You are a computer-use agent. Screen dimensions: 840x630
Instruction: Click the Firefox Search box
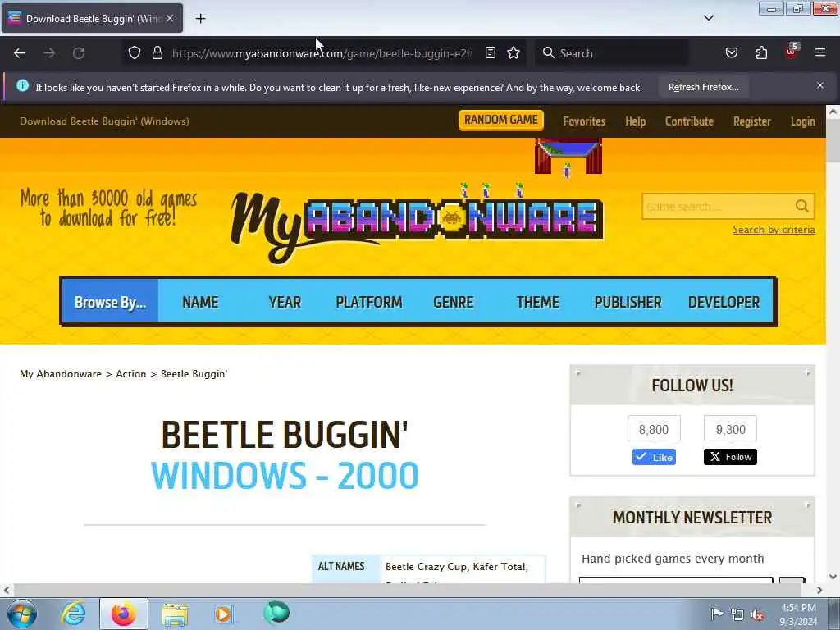[612, 53]
